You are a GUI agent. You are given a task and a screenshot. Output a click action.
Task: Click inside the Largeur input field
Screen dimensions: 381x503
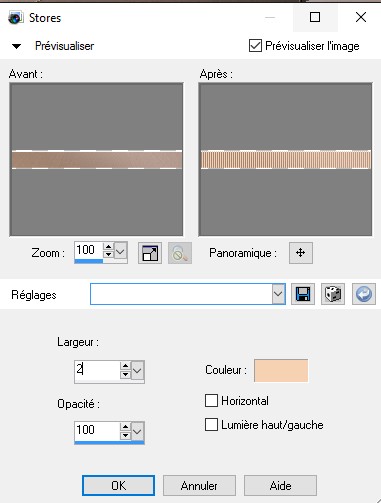click(x=97, y=370)
